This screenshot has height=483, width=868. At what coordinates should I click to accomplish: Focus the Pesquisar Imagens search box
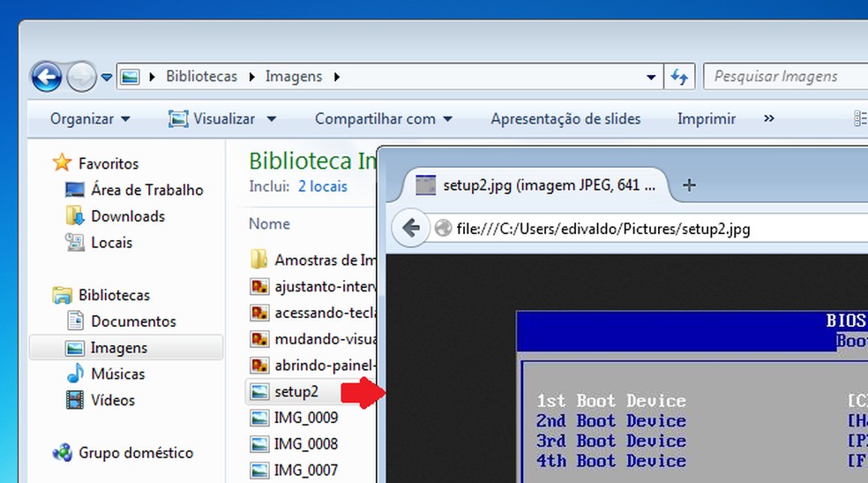pyautogui.click(x=785, y=77)
